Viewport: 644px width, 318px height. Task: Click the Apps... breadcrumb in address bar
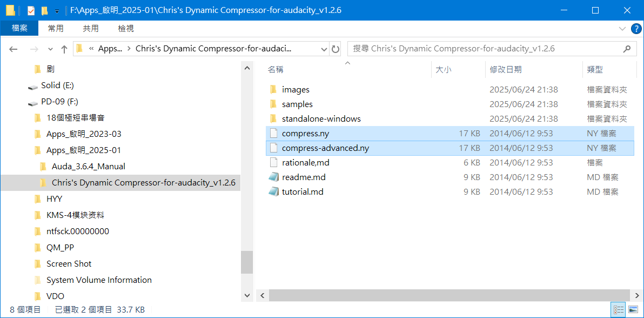click(110, 49)
